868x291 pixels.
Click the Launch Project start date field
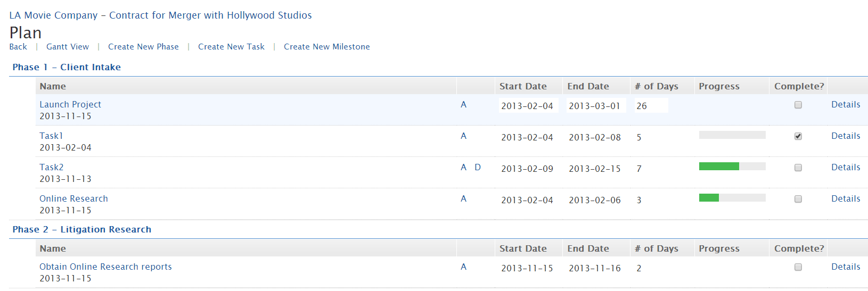tap(527, 106)
